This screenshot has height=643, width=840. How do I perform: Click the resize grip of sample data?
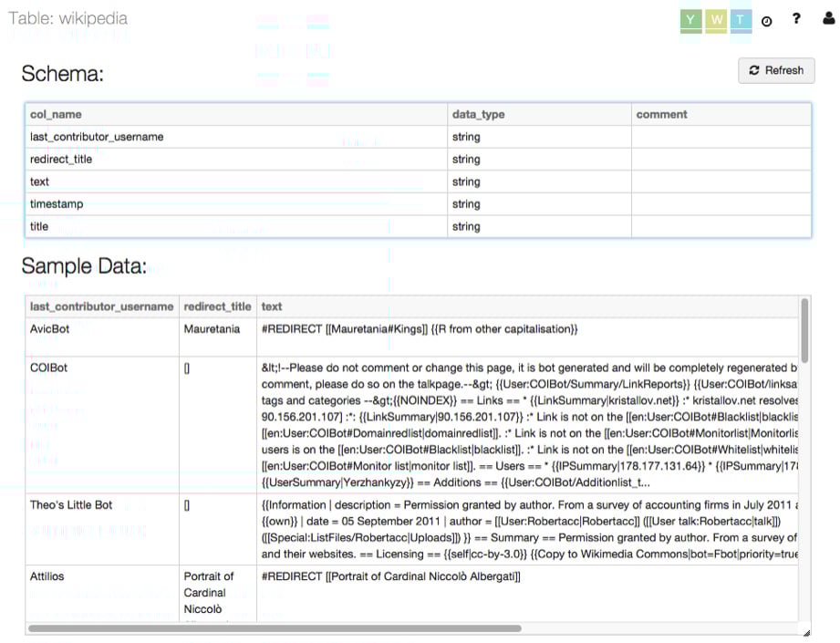[x=807, y=632]
